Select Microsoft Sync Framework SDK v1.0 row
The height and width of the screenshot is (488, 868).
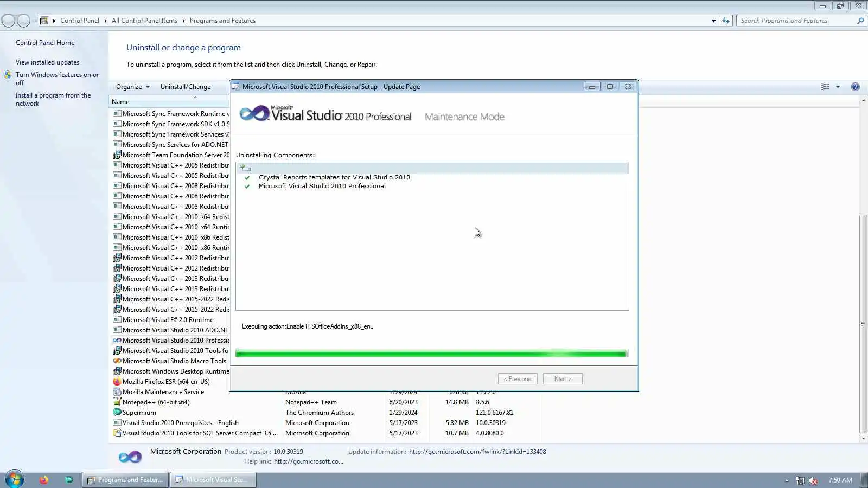[x=170, y=124]
